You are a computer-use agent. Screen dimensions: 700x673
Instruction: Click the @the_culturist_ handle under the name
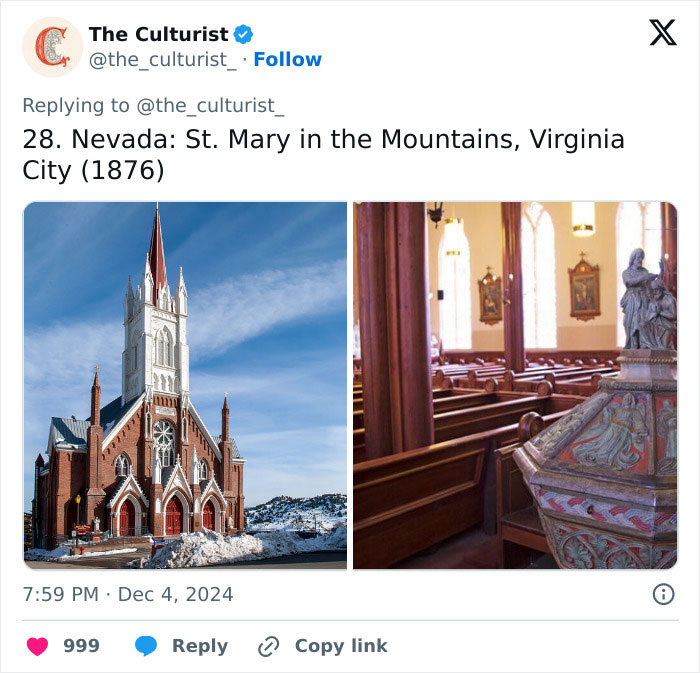(164, 60)
